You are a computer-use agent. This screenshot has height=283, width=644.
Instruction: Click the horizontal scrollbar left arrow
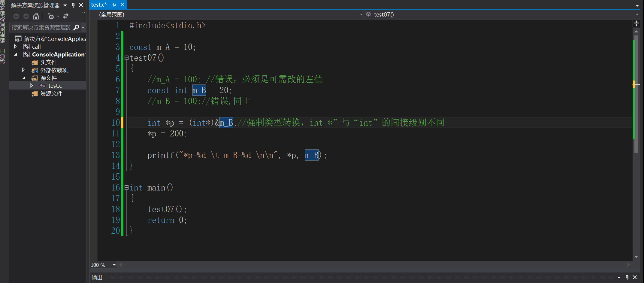[x=121, y=265]
